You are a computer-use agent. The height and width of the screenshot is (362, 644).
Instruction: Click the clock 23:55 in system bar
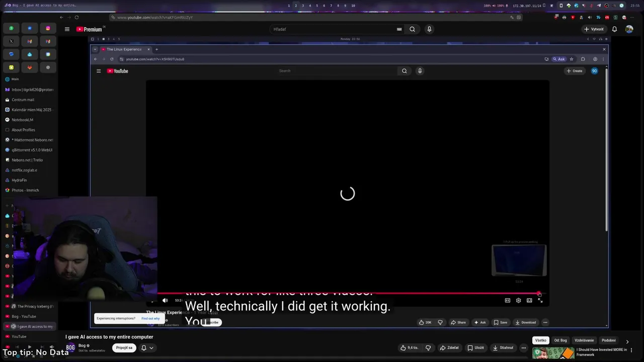tap(635, 6)
